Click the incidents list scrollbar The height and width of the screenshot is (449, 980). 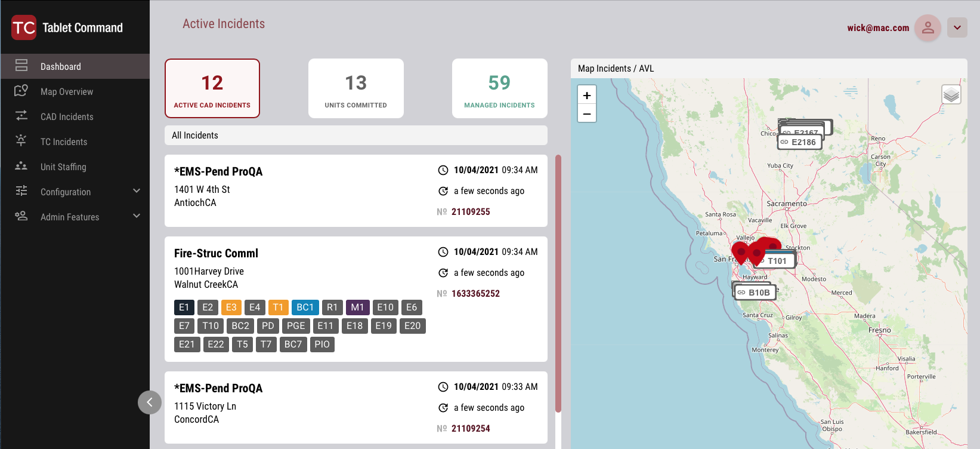(x=558, y=284)
